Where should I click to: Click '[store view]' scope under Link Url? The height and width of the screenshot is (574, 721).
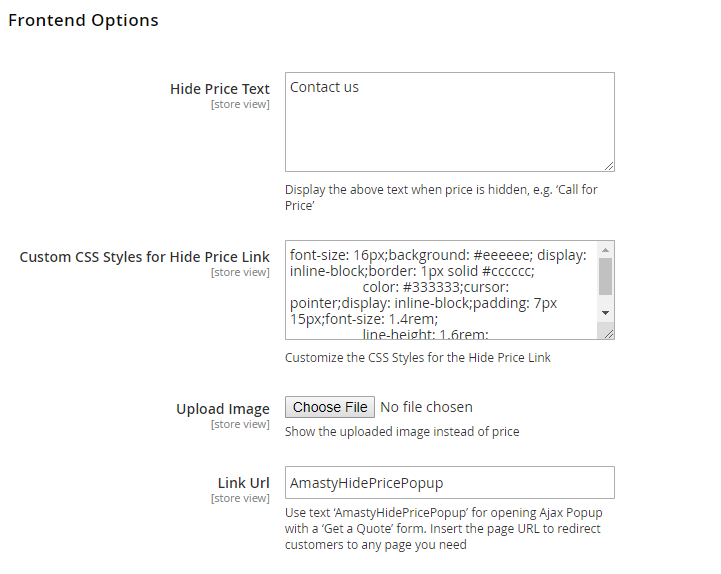240,498
